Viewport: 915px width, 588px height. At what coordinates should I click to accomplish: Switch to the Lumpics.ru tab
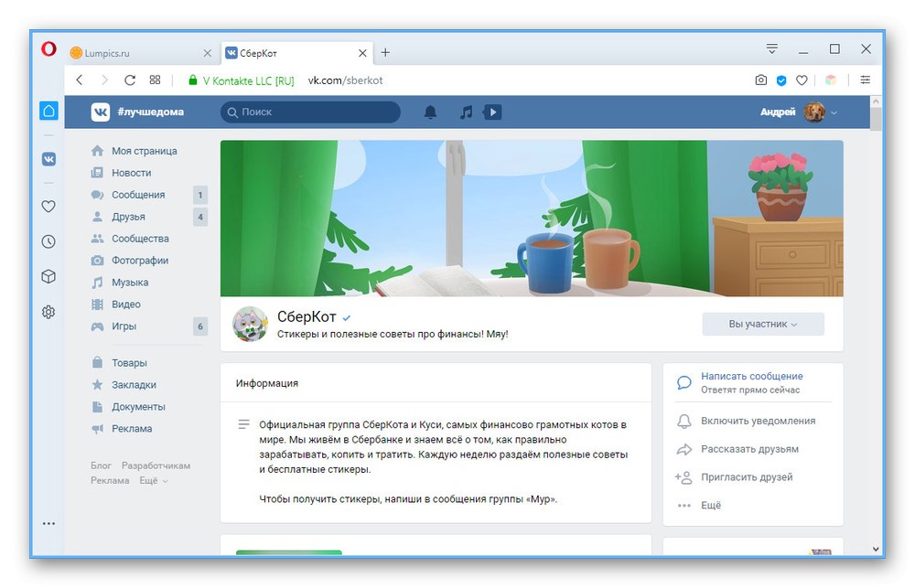point(142,53)
